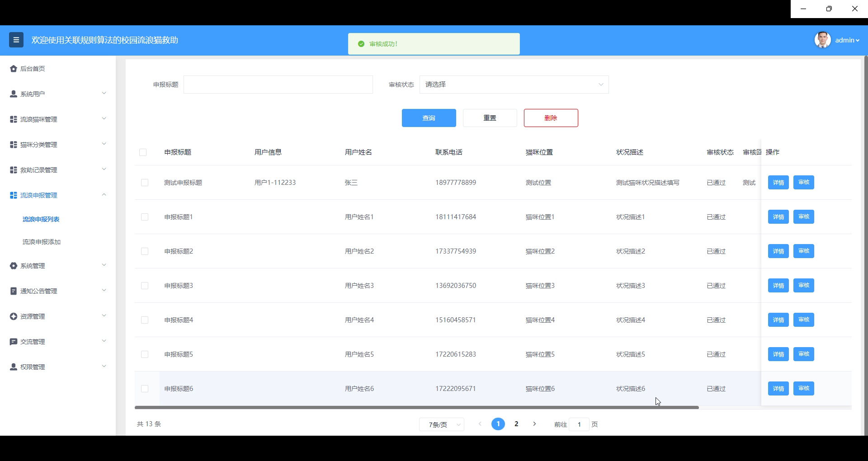Open 详情 for the 申报标题5 row
868x461 pixels.
pos(778,354)
